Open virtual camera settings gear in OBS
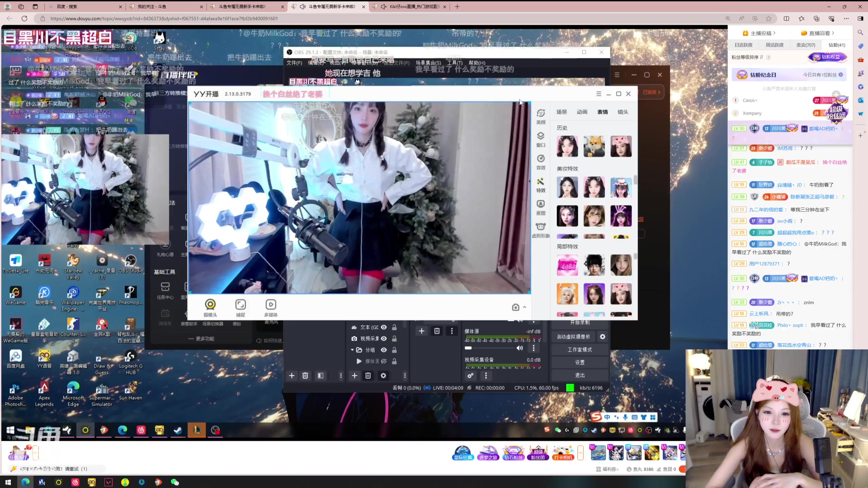The width and height of the screenshot is (868, 488). 603,337
